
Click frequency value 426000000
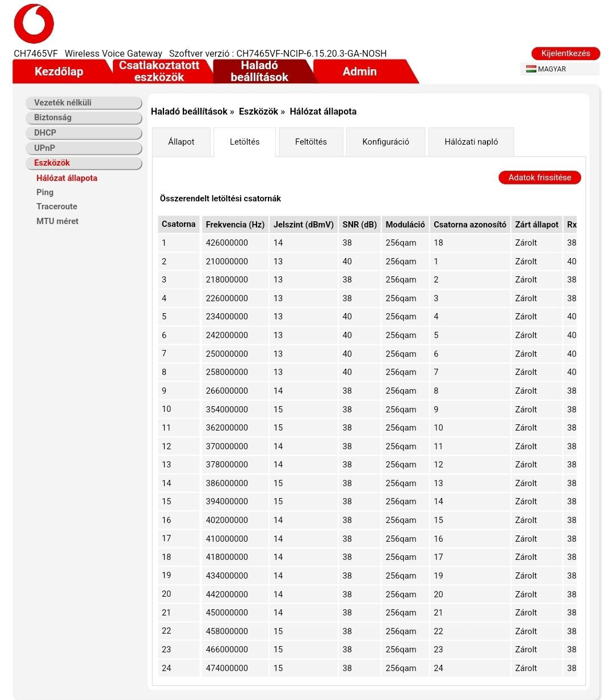tap(227, 243)
